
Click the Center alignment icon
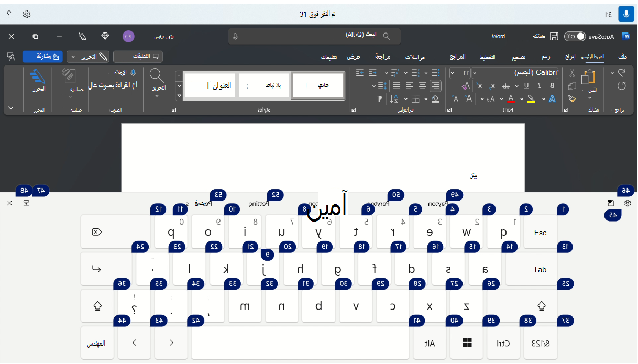[423, 86]
